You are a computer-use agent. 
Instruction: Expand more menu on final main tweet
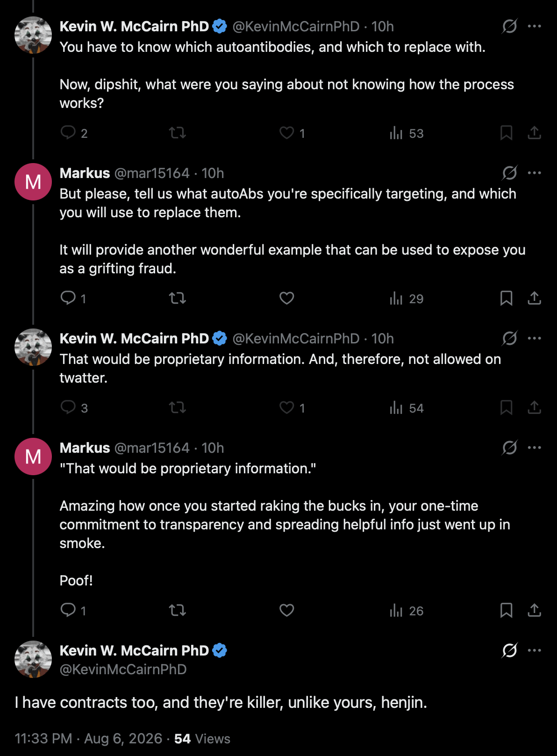pyautogui.click(x=534, y=650)
